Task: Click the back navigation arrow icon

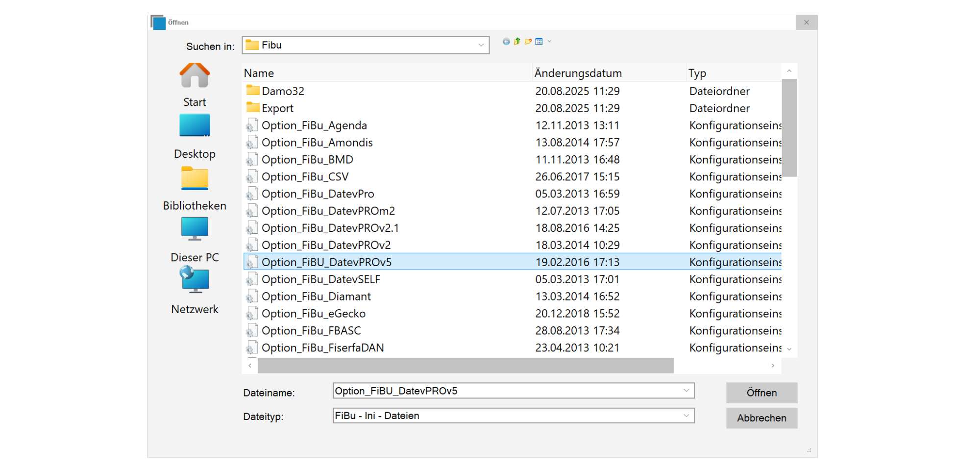Action: tap(506, 42)
